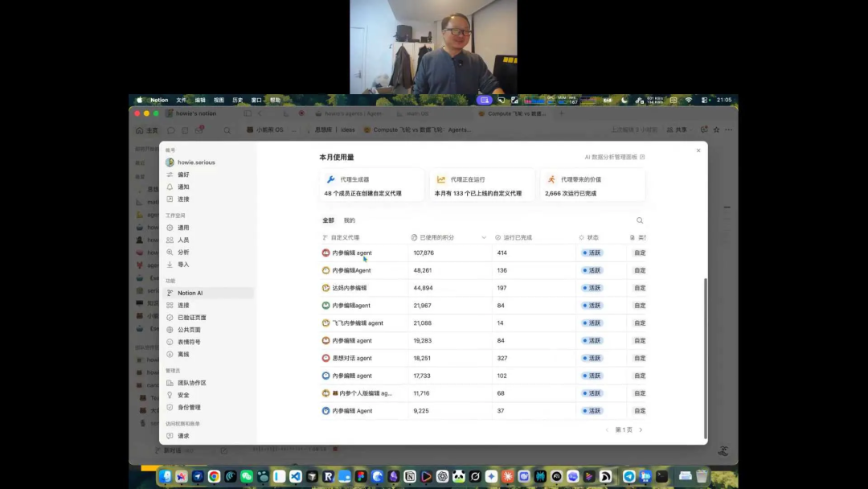Open the 历史 menu in the menu bar

[x=237, y=101]
